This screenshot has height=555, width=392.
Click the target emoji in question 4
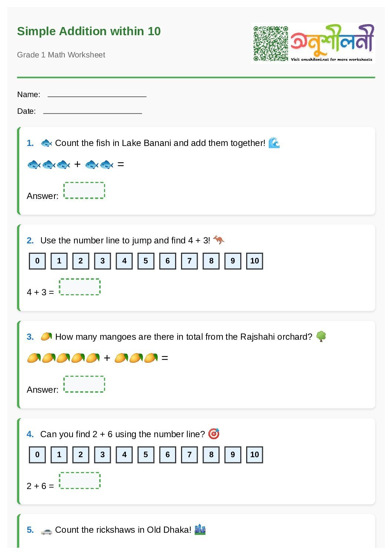point(214,434)
